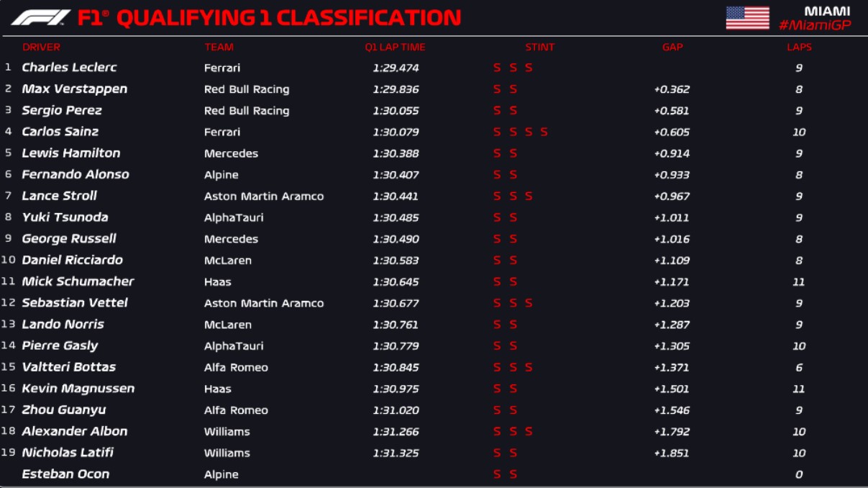Click the Q1 LAP TIME column header
Image resolution: width=868 pixels, height=488 pixels.
(x=395, y=48)
